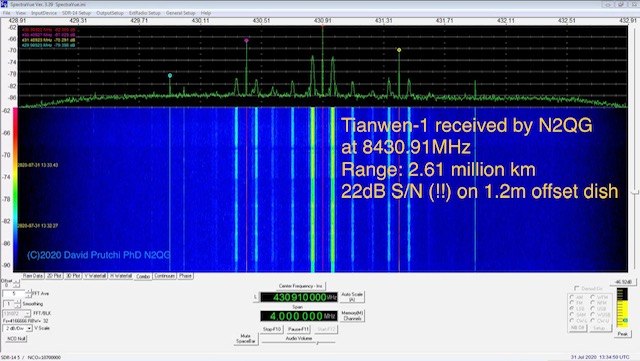Viewport: 640px width, 361px height.
Task: Click the Stop-F10 button
Action: 272,329
